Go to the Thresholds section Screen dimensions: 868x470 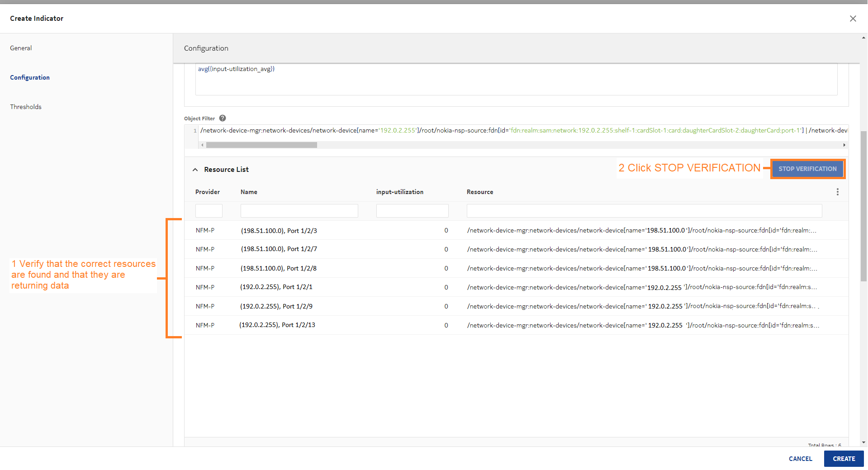pyautogui.click(x=26, y=107)
